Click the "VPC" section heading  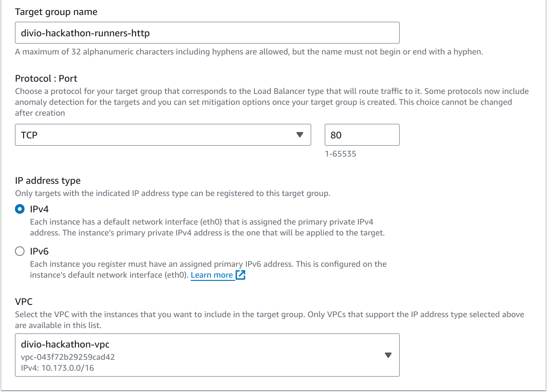pyautogui.click(x=24, y=302)
